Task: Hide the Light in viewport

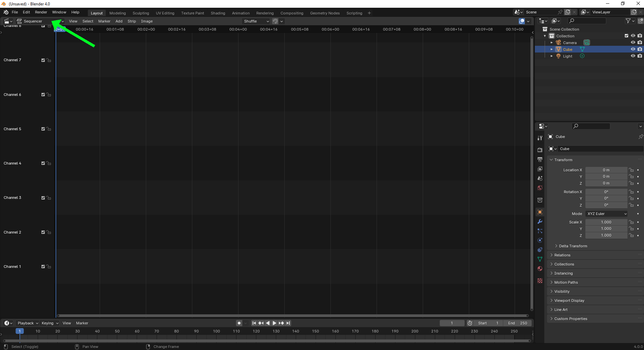Action: pos(633,56)
